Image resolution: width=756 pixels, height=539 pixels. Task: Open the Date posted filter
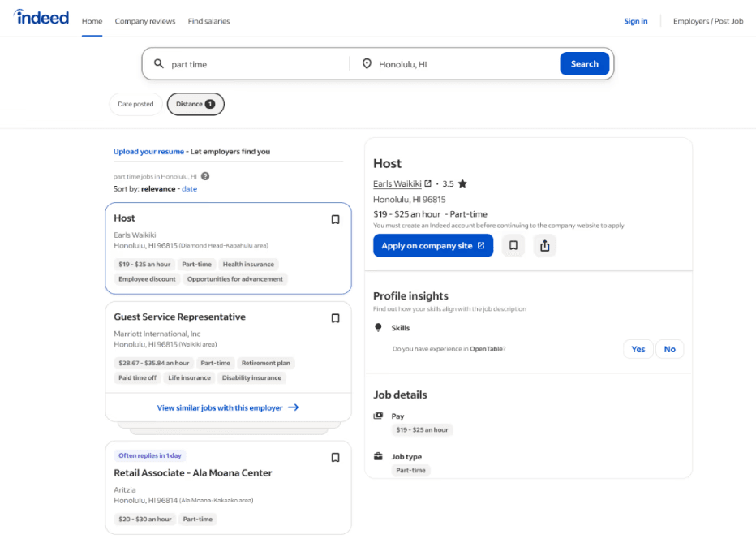135,104
